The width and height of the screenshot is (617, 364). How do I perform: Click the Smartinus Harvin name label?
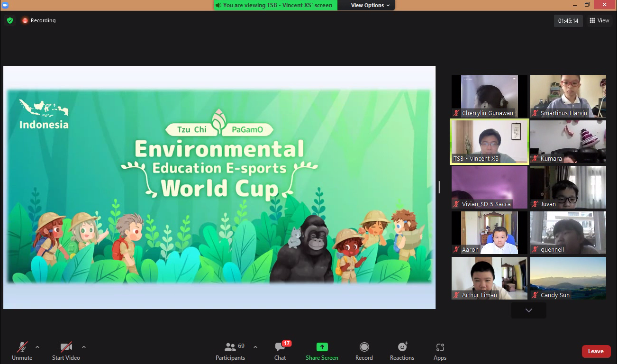point(564,113)
